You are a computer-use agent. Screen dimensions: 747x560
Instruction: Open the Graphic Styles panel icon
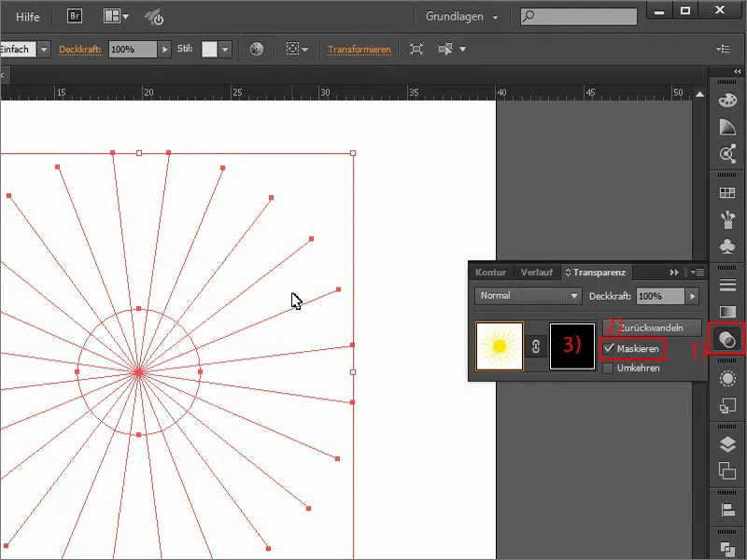[727, 406]
